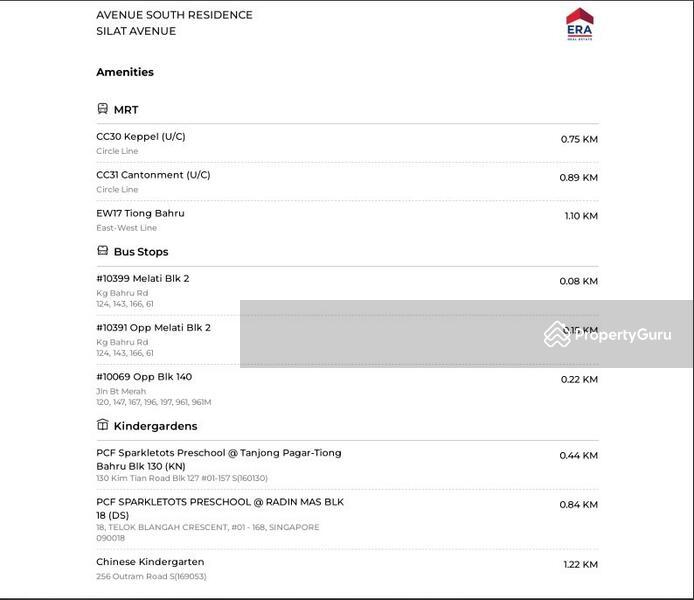Click the Kindergardens section heading text
Image resolution: width=694 pixels, height=600 pixels.
[155, 426]
